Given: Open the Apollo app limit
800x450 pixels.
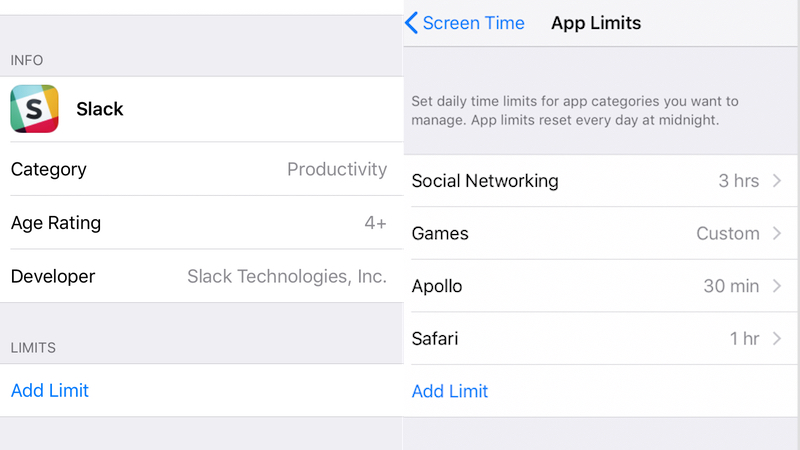Looking at the screenshot, I should 602,286.
